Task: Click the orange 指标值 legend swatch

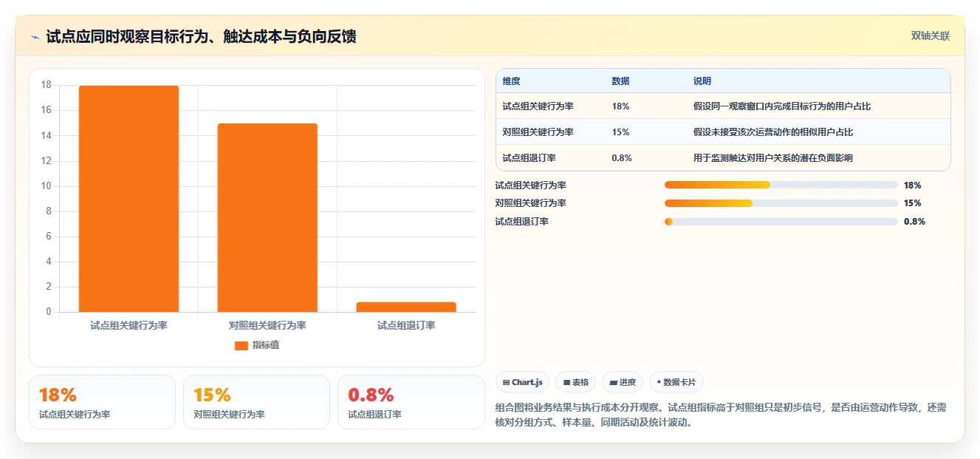Action: pos(241,345)
